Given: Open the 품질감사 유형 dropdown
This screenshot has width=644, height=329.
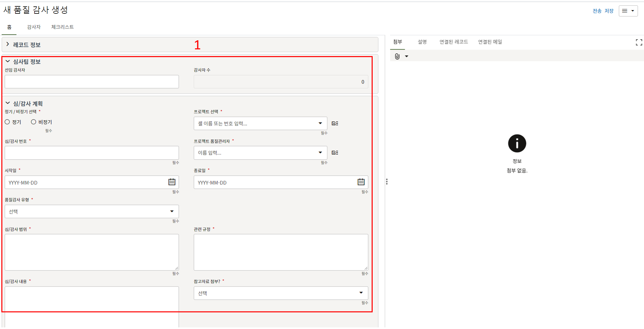Looking at the screenshot, I should coord(92,211).
